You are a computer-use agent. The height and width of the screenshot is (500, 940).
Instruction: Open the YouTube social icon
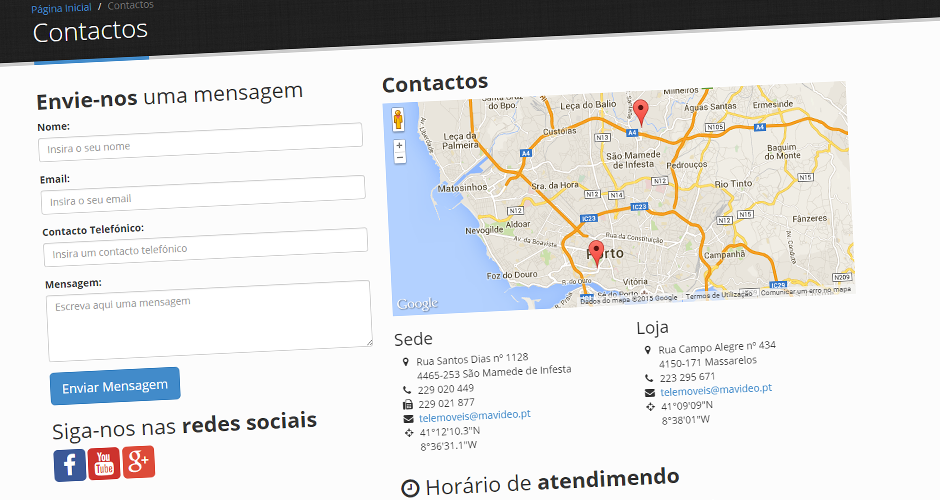coord(104,463)
